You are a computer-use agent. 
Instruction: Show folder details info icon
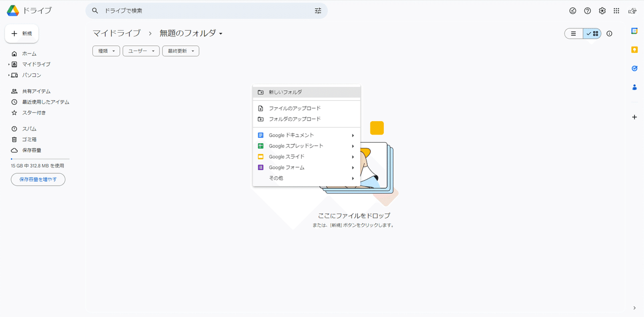coord(609,33)
